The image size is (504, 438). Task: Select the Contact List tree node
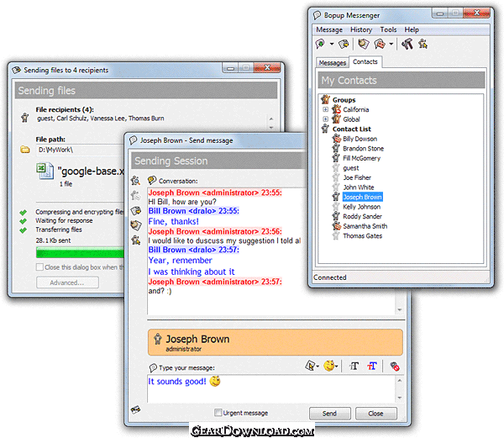click(352, 129)
